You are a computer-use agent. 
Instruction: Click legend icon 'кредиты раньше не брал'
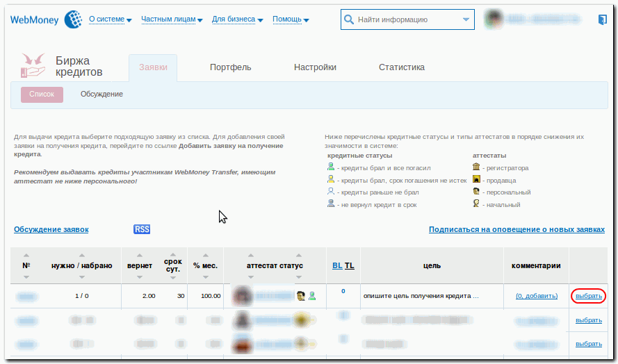point(331,192)
